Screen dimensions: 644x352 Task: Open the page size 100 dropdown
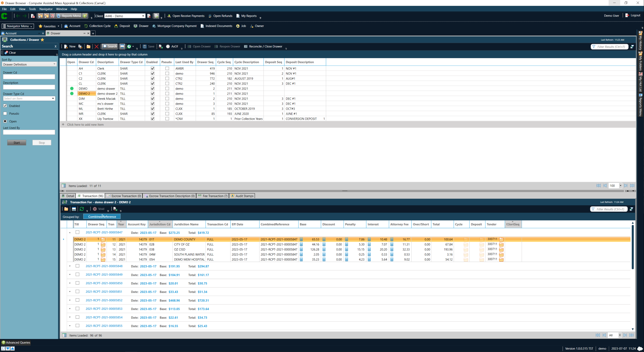click(x=620, y=186)
